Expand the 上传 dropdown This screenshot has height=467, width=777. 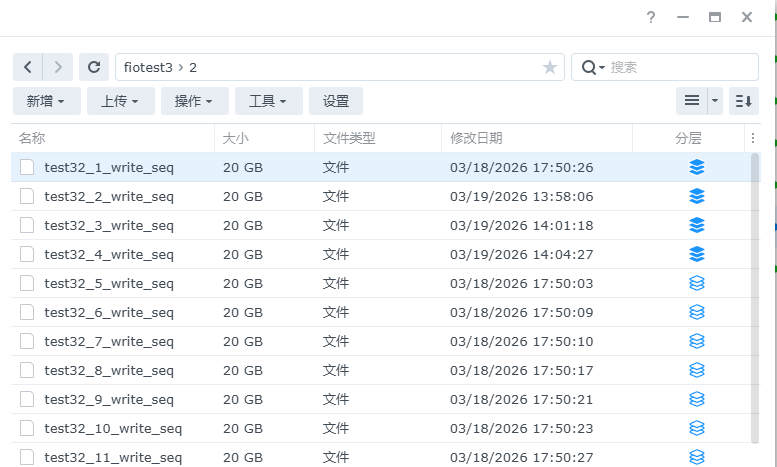coord(120,101)
